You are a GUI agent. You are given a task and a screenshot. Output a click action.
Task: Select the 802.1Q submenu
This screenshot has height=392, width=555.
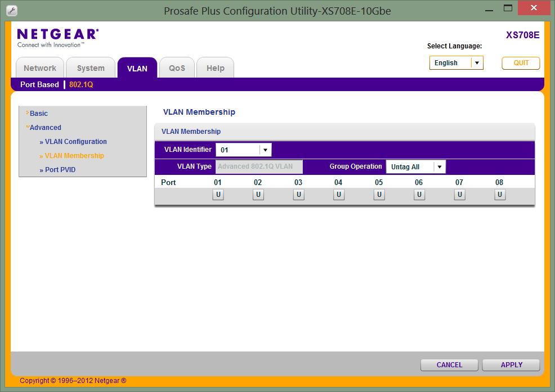[81, 84]
